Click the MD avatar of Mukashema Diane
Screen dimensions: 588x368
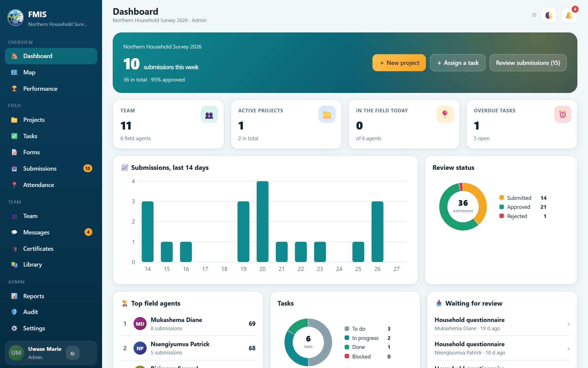coord(140,324)
